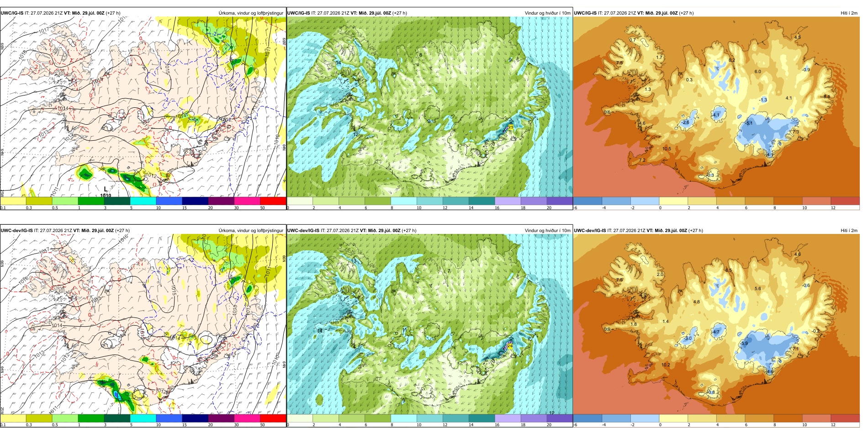Pick the red swatch in top precipitation legend
The width and height of the screenshot is (868, 434).
[x=273, y=201]
